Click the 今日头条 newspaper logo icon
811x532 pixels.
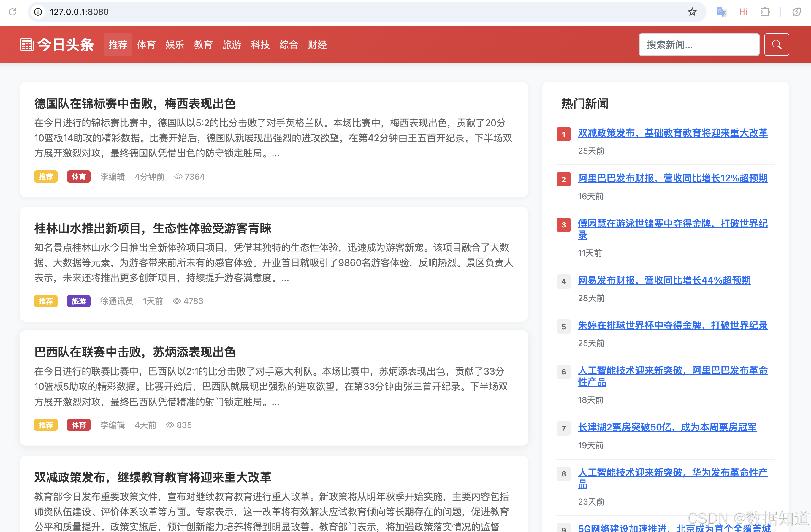pos(27,44)
